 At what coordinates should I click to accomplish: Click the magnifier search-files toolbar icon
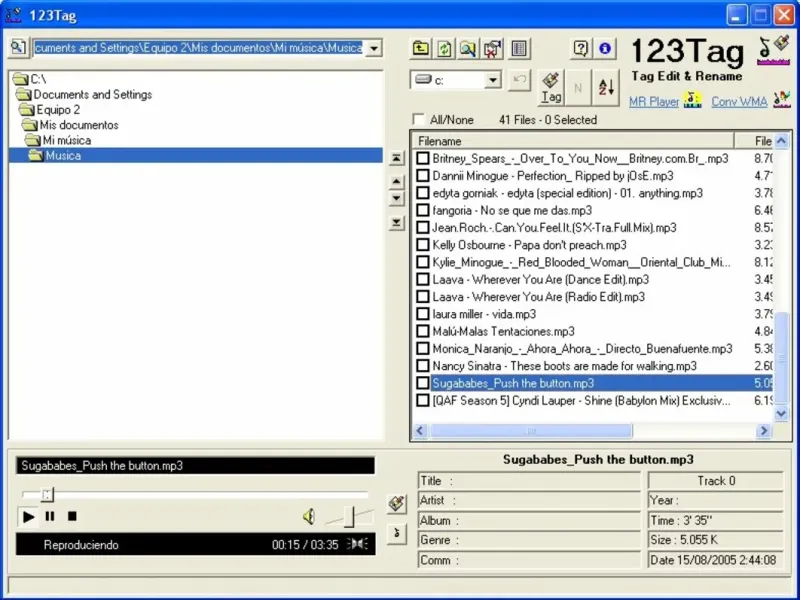[x=468, y=48]
